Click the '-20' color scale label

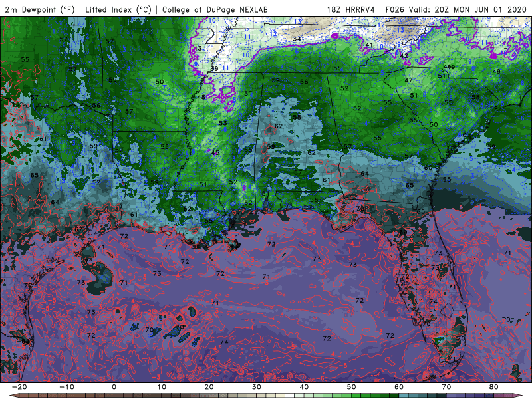point(19,387)
